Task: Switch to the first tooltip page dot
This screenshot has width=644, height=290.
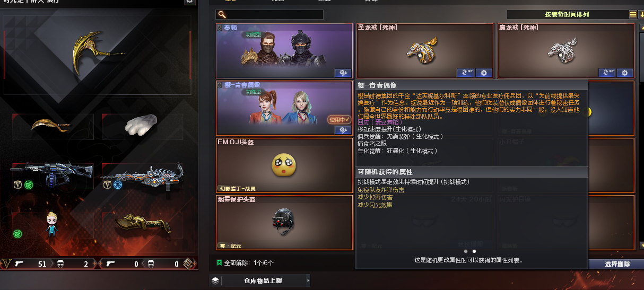Action: point(466,251)
